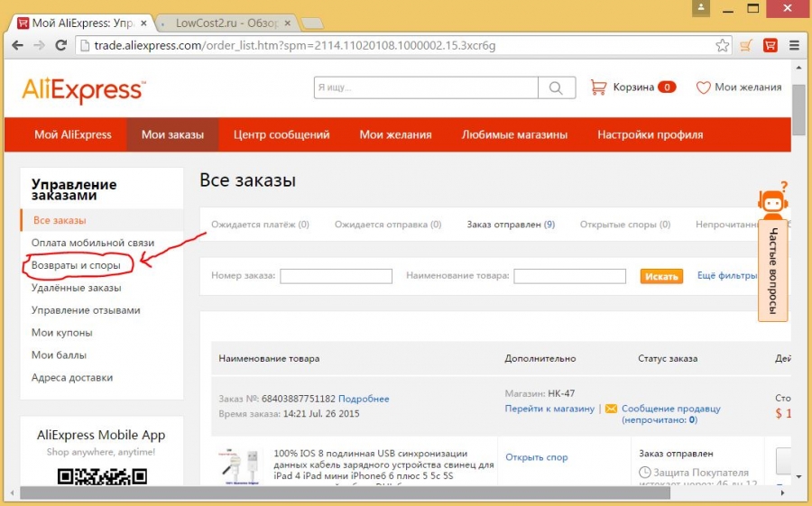Click the heart icon for Мои желания
The height and width of the screenshot is (506, 812).
pyautogui.click(x=703, y=87)
